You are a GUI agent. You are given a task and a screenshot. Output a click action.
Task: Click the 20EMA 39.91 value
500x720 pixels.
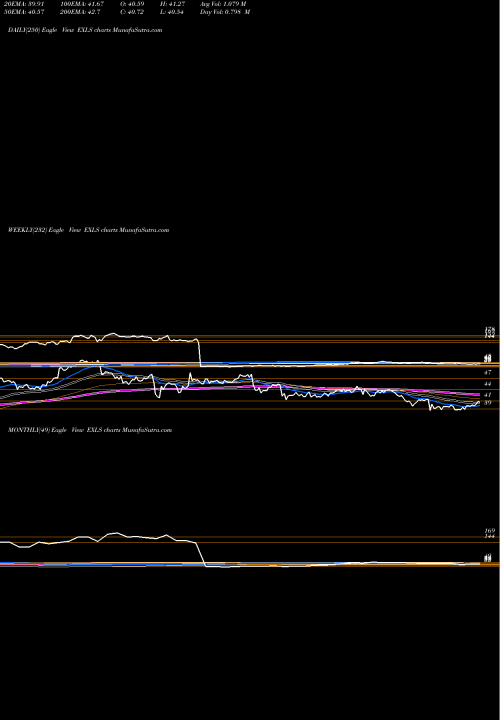(24, 4)
